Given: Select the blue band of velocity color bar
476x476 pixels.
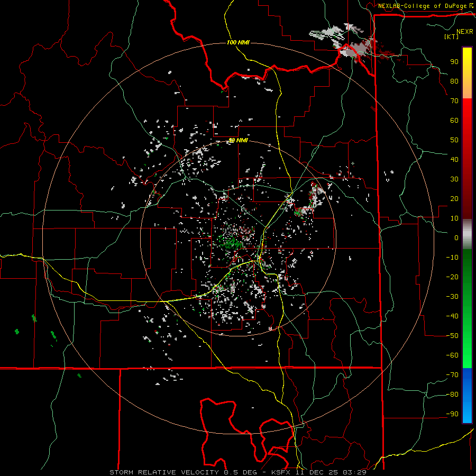Looking at the screenshot, I should coord(467,395).
